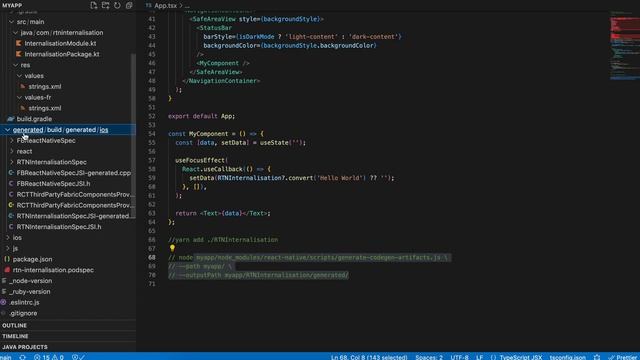Click the '//yarn add ./RTNInternalisation' comment

coord(223,240)
